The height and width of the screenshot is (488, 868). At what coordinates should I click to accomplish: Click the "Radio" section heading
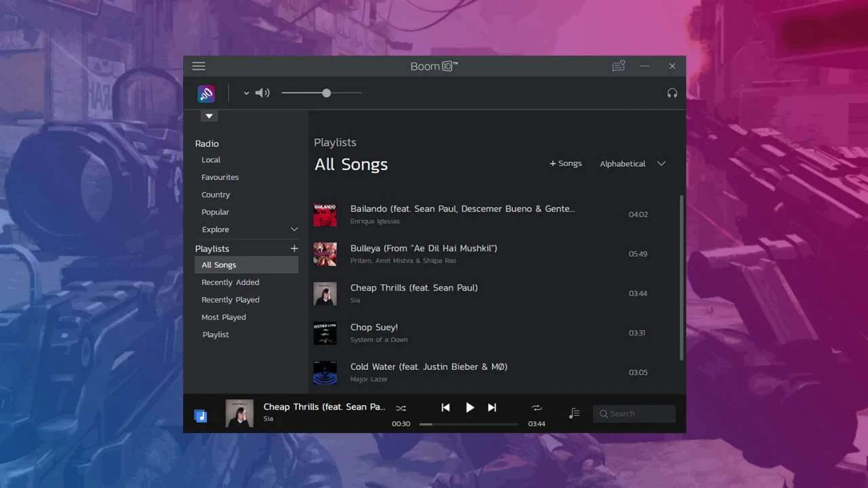point(207,144)
